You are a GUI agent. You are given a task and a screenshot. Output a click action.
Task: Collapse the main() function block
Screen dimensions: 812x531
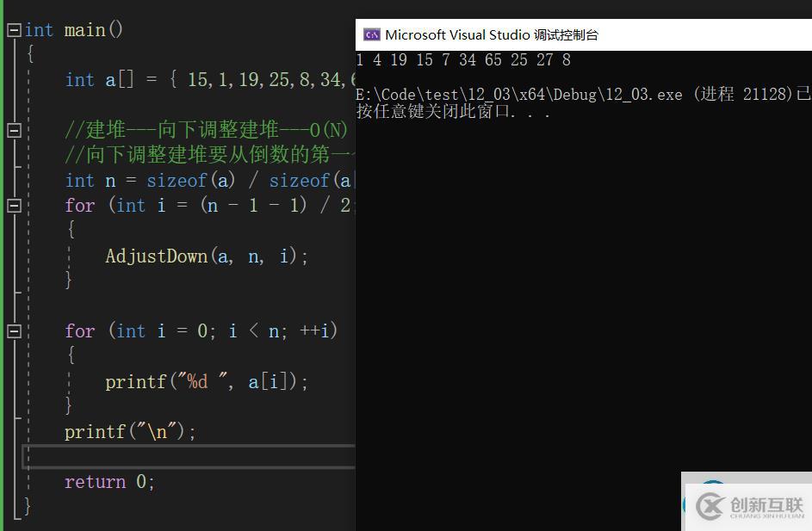[x=14, y=30]
